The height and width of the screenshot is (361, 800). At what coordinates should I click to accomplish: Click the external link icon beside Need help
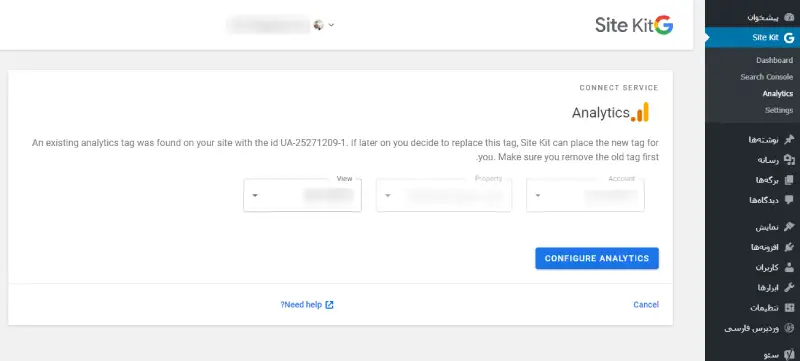329,305
